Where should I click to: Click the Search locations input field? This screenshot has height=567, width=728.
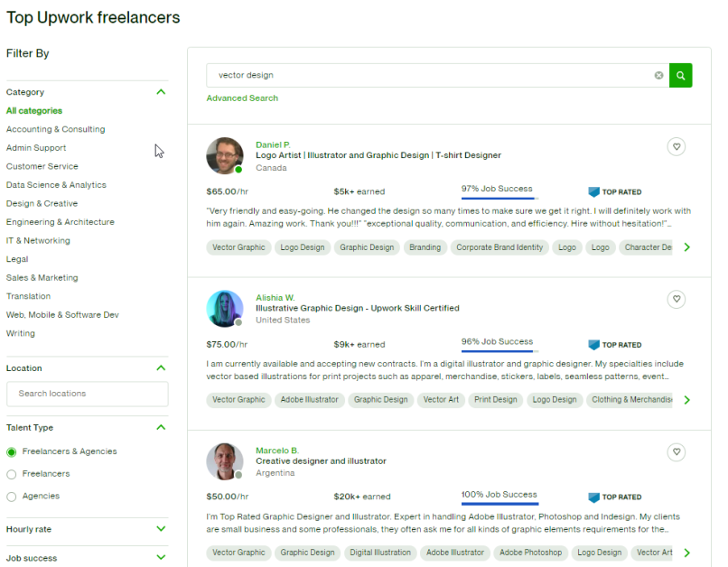[x=88, y=394]
